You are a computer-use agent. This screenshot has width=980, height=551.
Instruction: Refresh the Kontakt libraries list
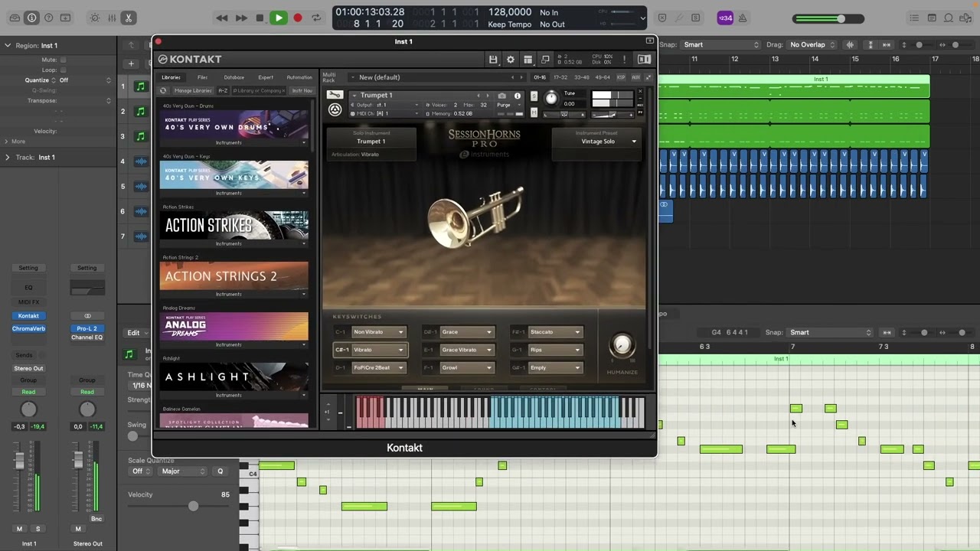(x=163, y=90)
